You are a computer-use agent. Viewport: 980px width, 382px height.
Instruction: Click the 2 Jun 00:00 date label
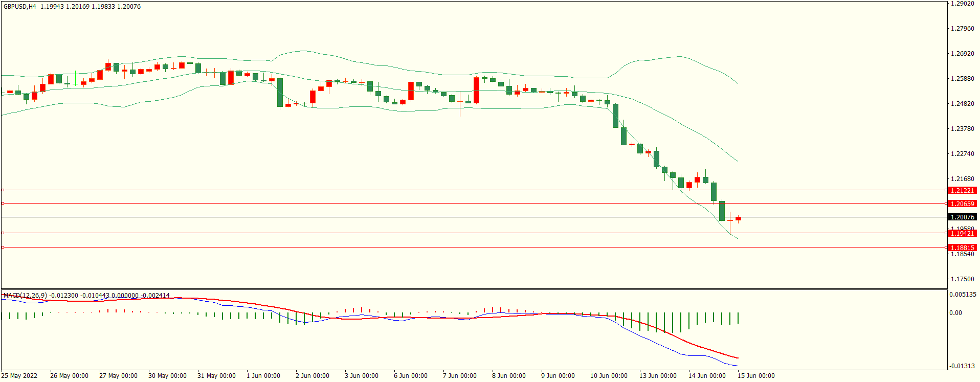[313, 376]
